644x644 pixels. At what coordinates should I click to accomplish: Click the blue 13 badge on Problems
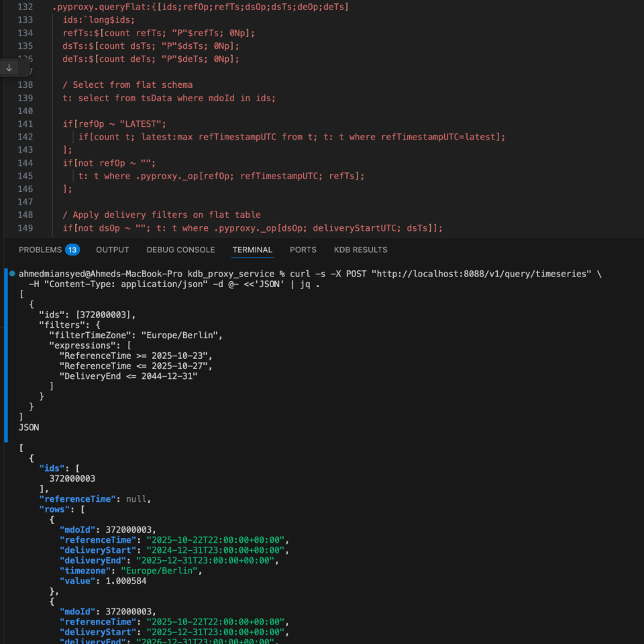click(72, 250)
